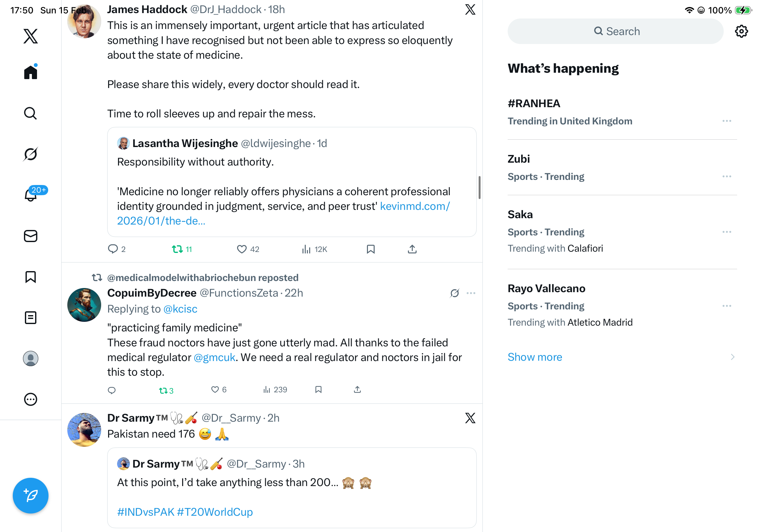The image size is (762, 532).
Task: Undo repost on CopuimByDecree's post
Action: [164, 390]
